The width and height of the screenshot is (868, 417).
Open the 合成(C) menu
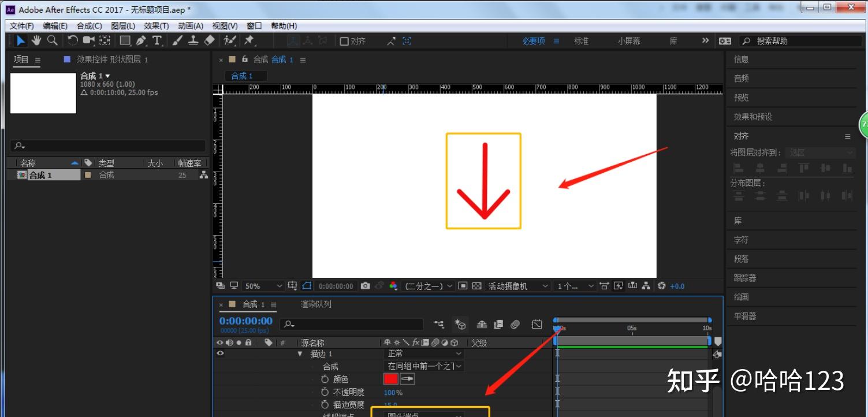pyautogui.click(x=90, y=26)
